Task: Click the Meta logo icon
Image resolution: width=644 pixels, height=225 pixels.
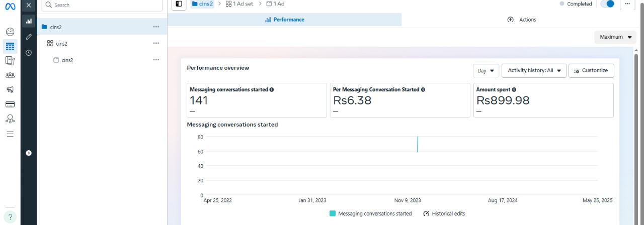Action: tap(10, 6)
